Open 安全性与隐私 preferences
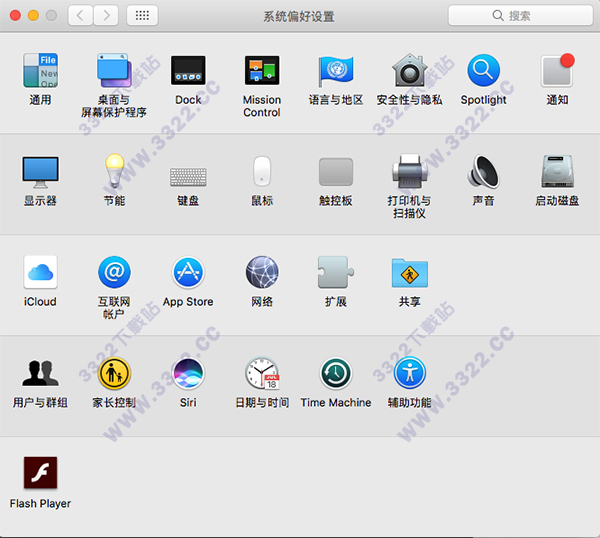Screen dimensions: 600x538 [409, 70]
